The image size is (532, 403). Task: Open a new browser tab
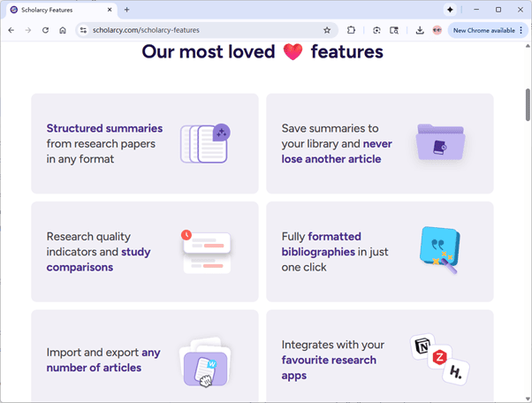(126, 9)
